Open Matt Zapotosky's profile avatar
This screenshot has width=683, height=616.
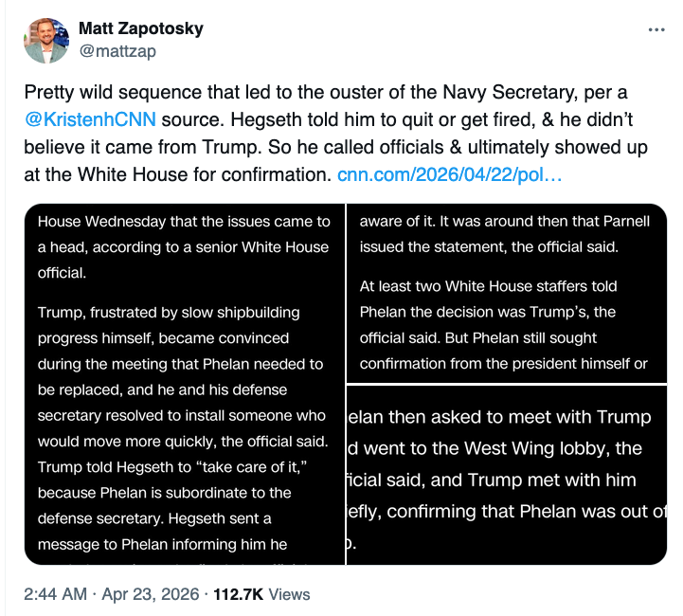pyautogui.click(x=45, y=39)
